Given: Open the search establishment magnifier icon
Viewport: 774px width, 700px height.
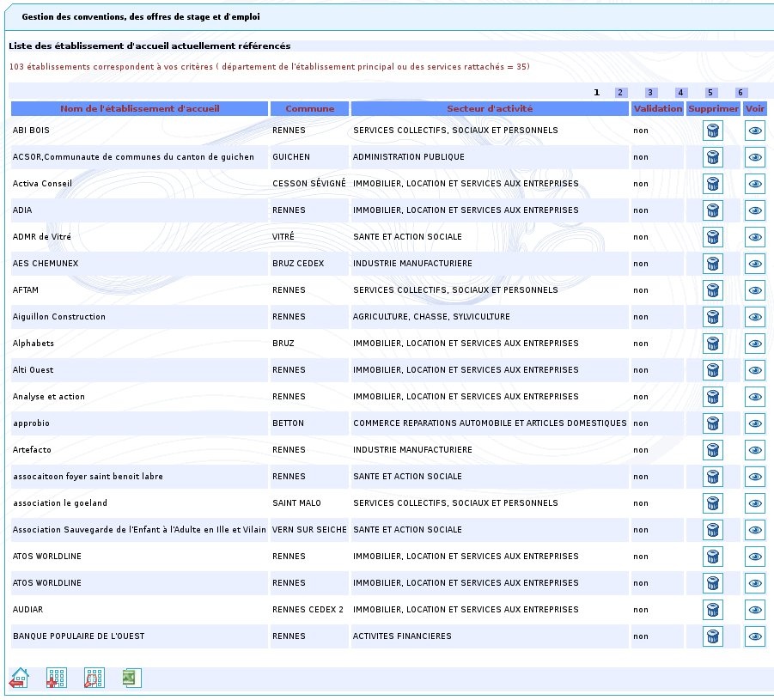Looking at the screenshot, I should coord(94,678).
